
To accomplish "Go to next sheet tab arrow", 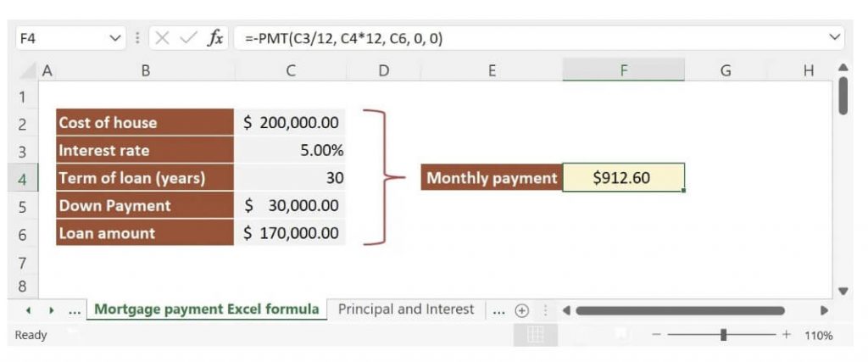I will 51,310.
